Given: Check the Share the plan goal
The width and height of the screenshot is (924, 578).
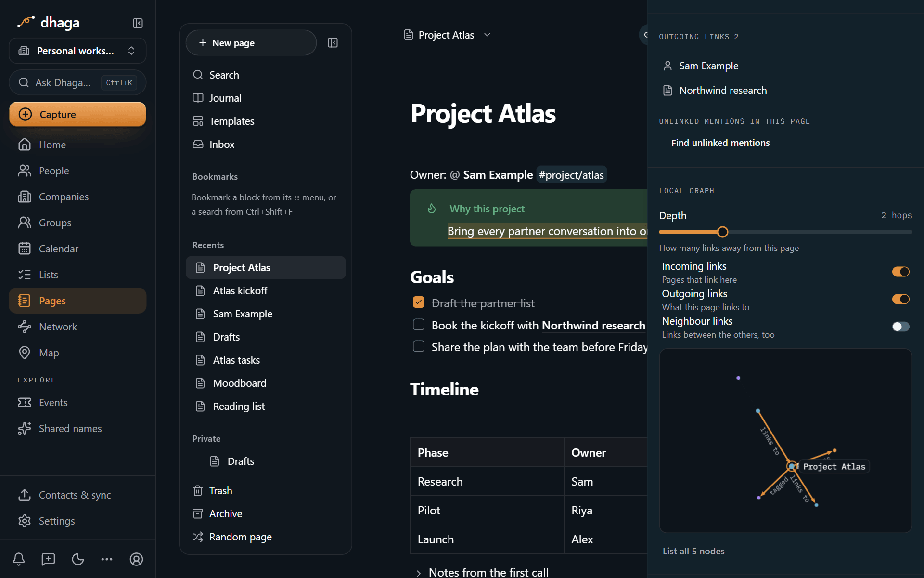Looking at the screenshot, I should point(419,346).
